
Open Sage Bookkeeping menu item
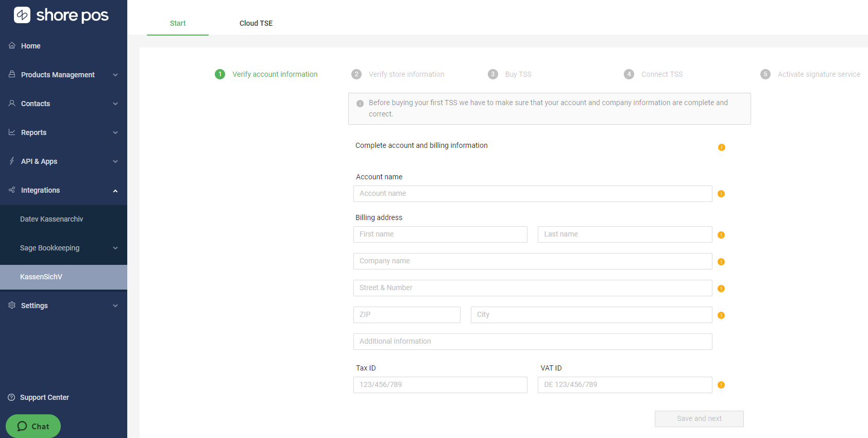(63, 248)
